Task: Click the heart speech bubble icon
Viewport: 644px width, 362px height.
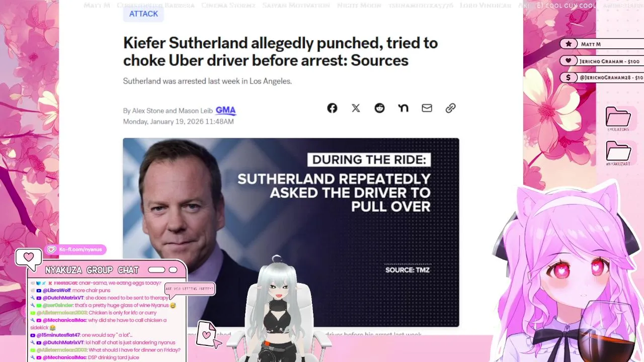Action: pos(29,257)
